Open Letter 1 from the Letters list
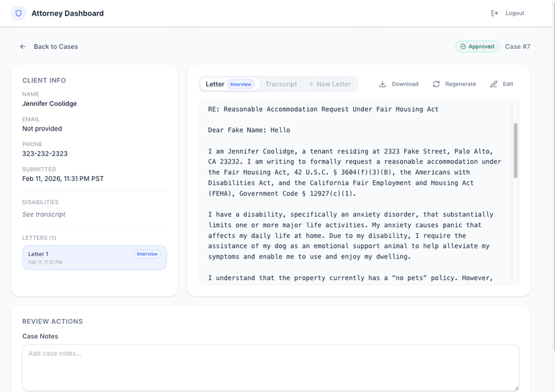 tap(94, 257)
